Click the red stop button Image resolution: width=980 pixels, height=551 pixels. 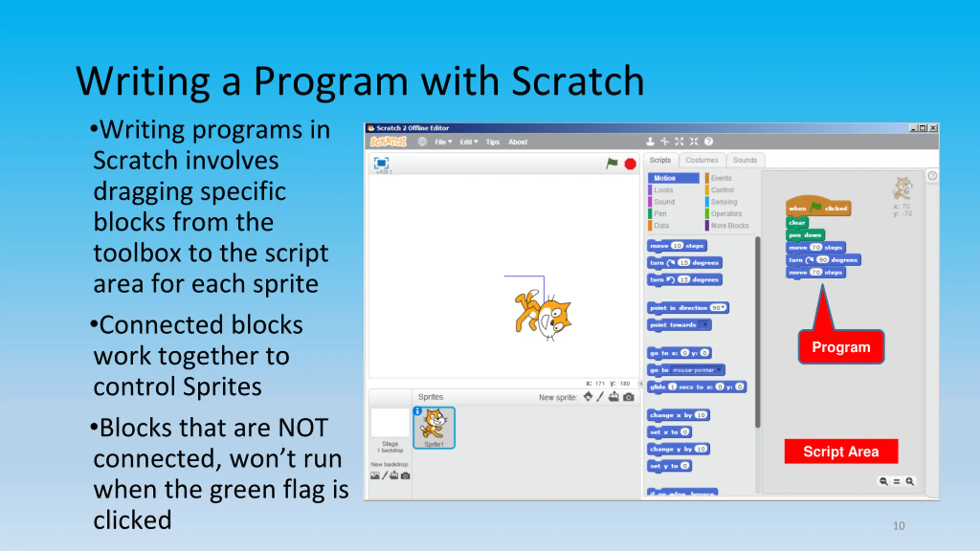(630, 164)
